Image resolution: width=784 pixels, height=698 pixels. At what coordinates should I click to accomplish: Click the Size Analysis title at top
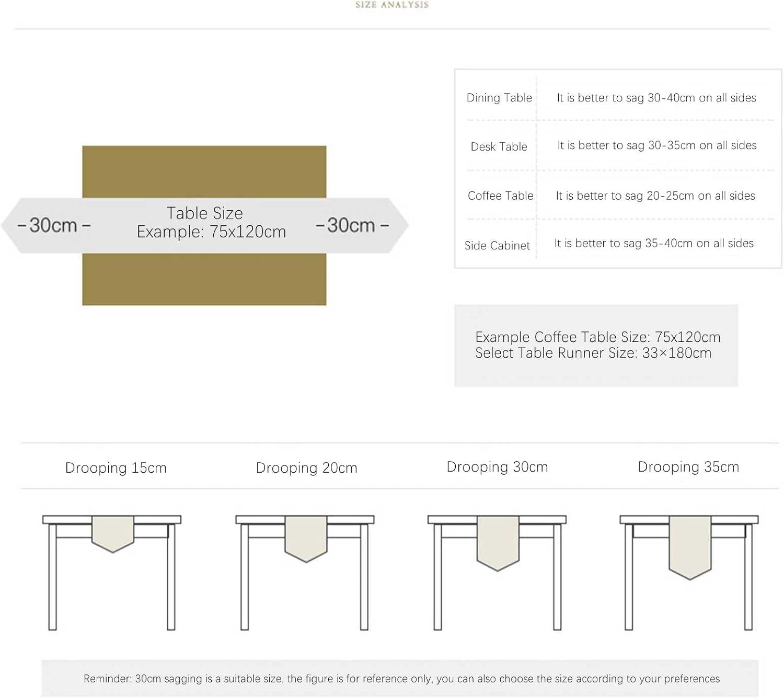[391, 5]
